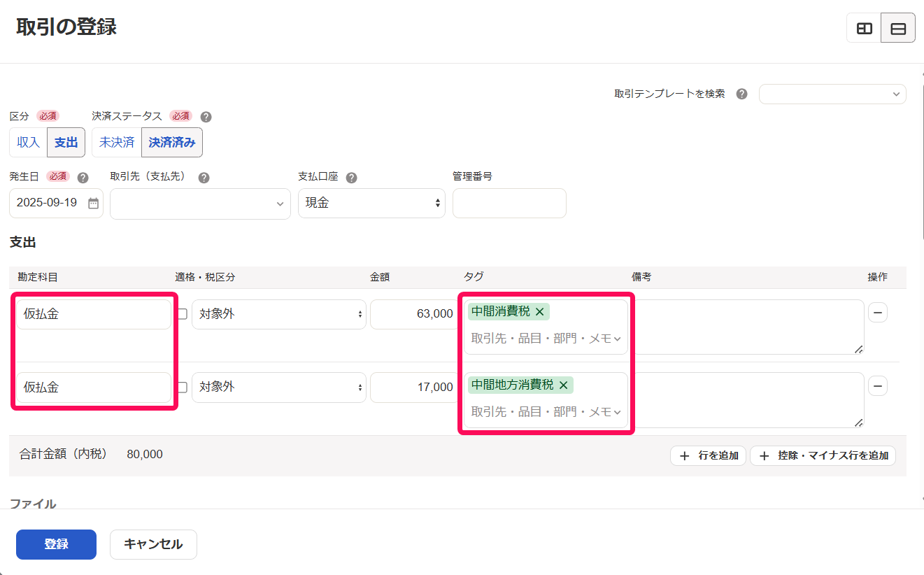The width and height of the screenshot is (924, 575).
Task: Delete the 63,000 row using minus icon
Action: pyautogui.click(x=878, y=313)
